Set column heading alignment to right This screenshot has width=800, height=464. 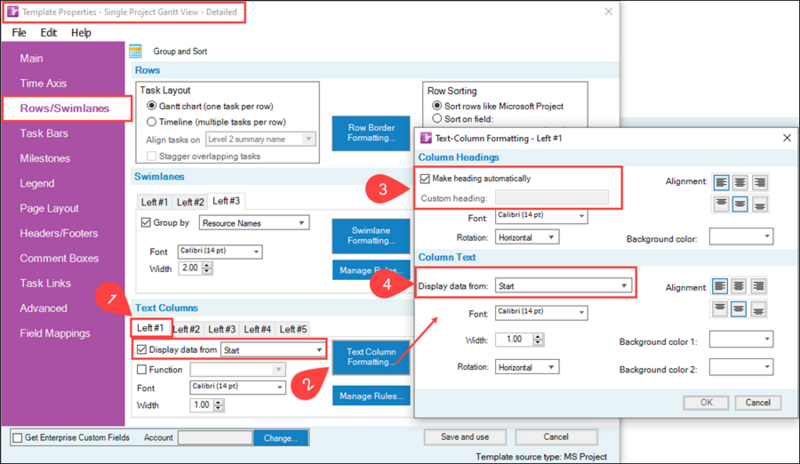tap(759, 182)
